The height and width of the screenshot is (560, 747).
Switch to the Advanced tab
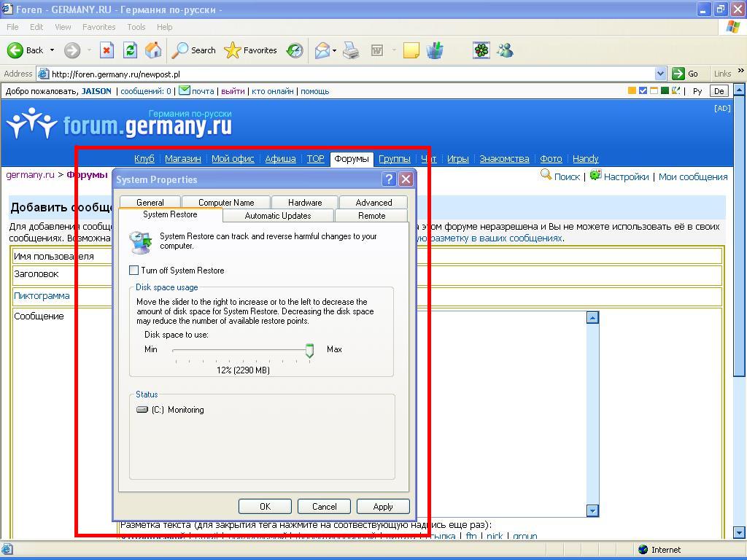[373, 202]
